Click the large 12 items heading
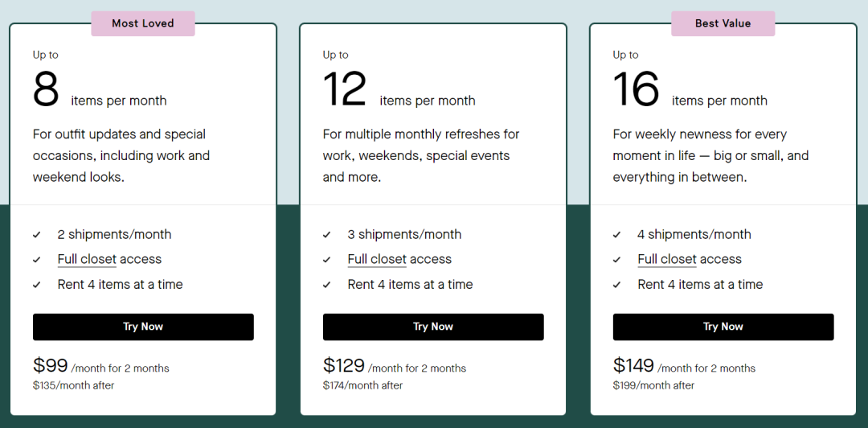Viewport: 868px width, 428px height. pyautogui.click(x=345, y=89)
